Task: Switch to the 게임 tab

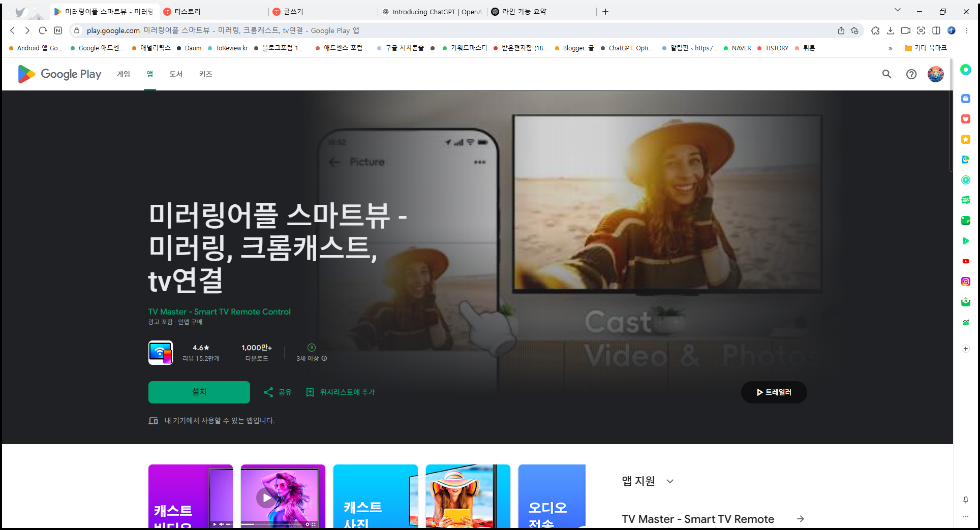Action: (123, 74)
